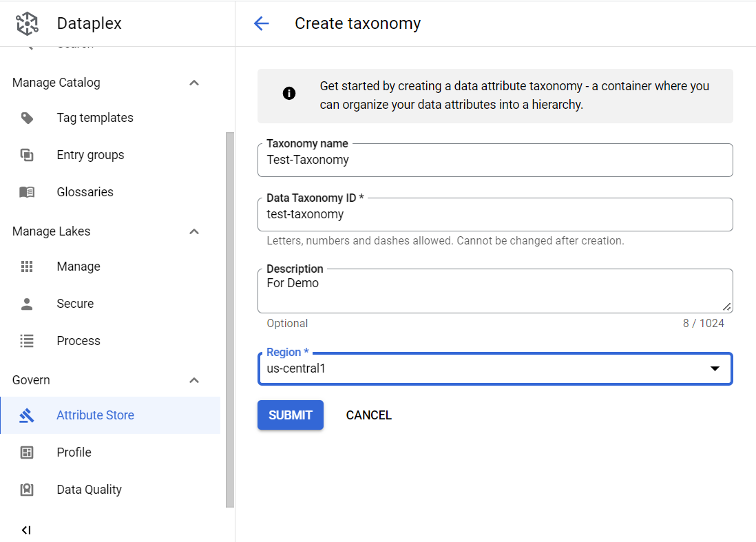756x542 pixels.
Task: Open the Region dropdown
Action: pos(715,368)
